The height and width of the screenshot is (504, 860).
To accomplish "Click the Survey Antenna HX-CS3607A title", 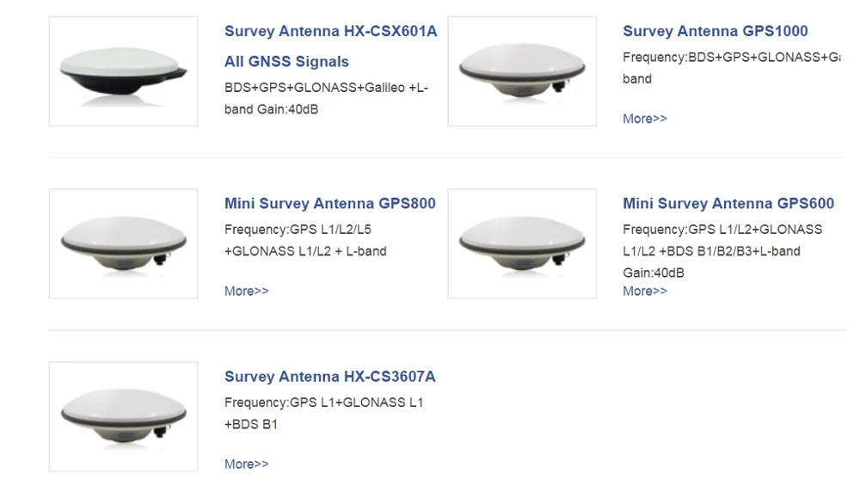I will point(329,377).
